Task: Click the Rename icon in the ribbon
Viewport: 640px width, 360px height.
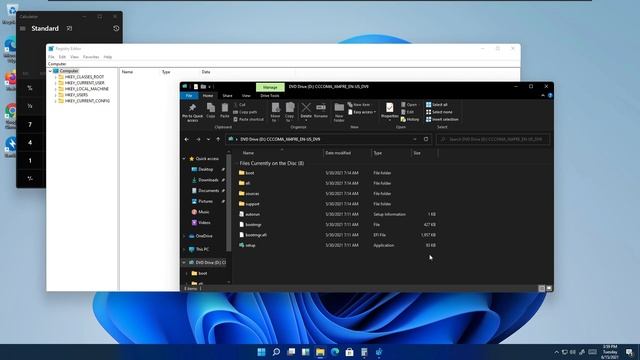Action: click(x=321, y=110)
